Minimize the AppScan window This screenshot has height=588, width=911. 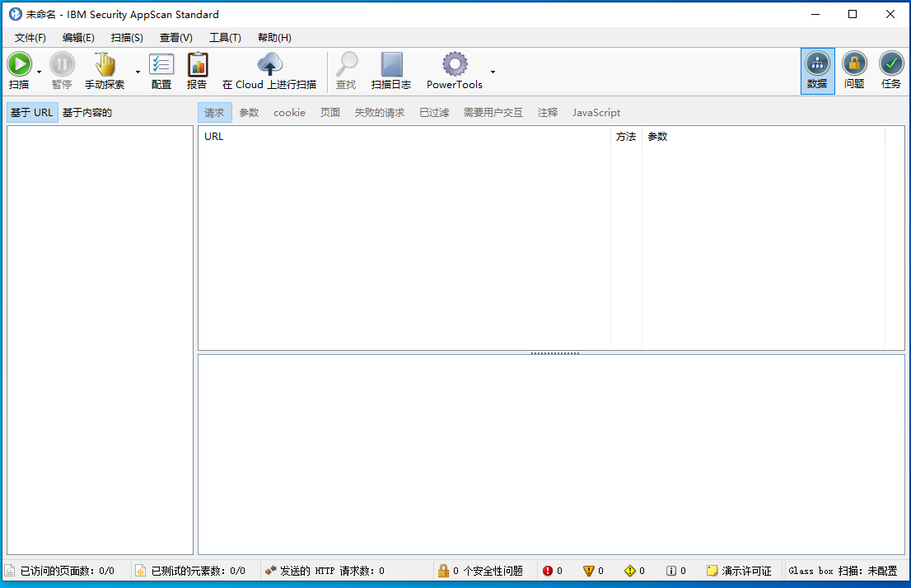tap(815, 14)
